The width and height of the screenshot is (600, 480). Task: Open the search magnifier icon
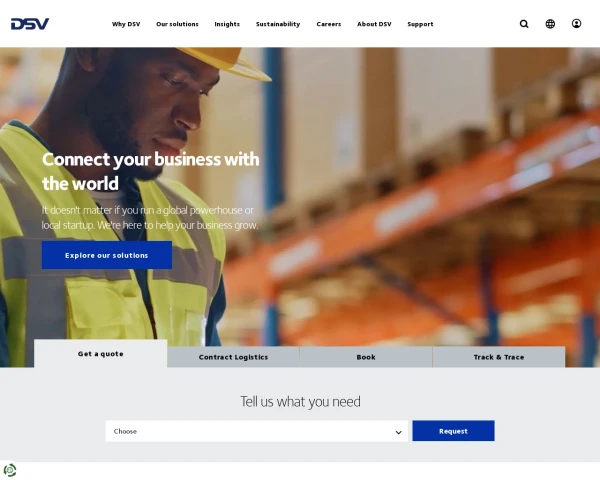click(524, 24)
